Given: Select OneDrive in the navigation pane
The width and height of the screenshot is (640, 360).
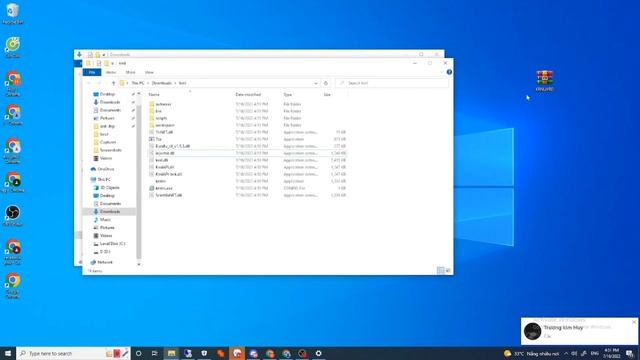Looking at the screenshot, I should click(105, 169).
